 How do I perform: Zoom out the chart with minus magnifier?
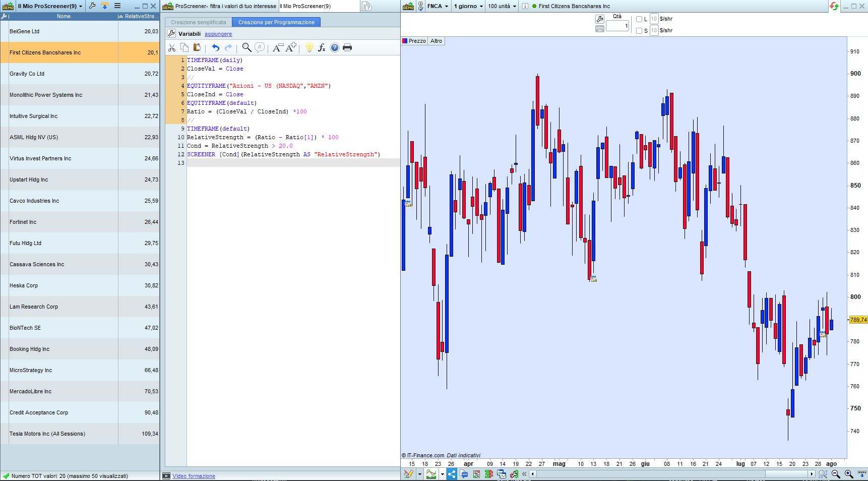pos(836,474)
